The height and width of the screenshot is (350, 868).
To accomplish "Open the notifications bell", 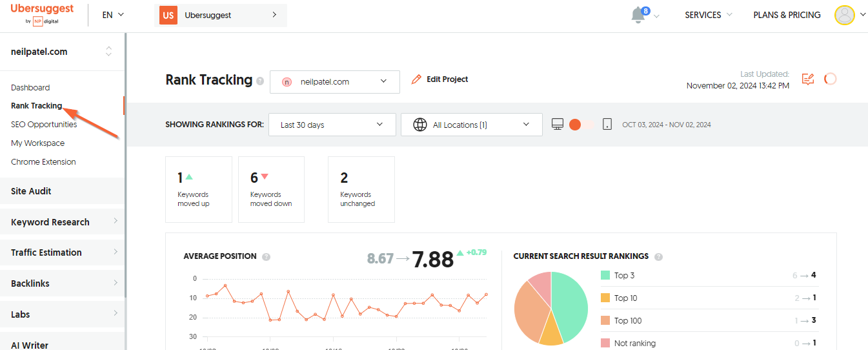I will 638,15.
